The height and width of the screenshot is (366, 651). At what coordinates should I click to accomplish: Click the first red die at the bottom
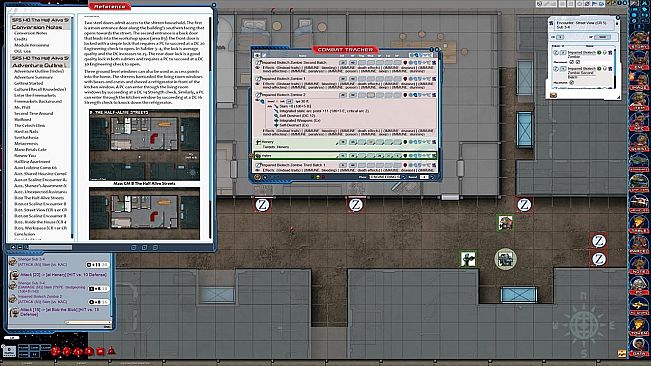tap(56, 351)
